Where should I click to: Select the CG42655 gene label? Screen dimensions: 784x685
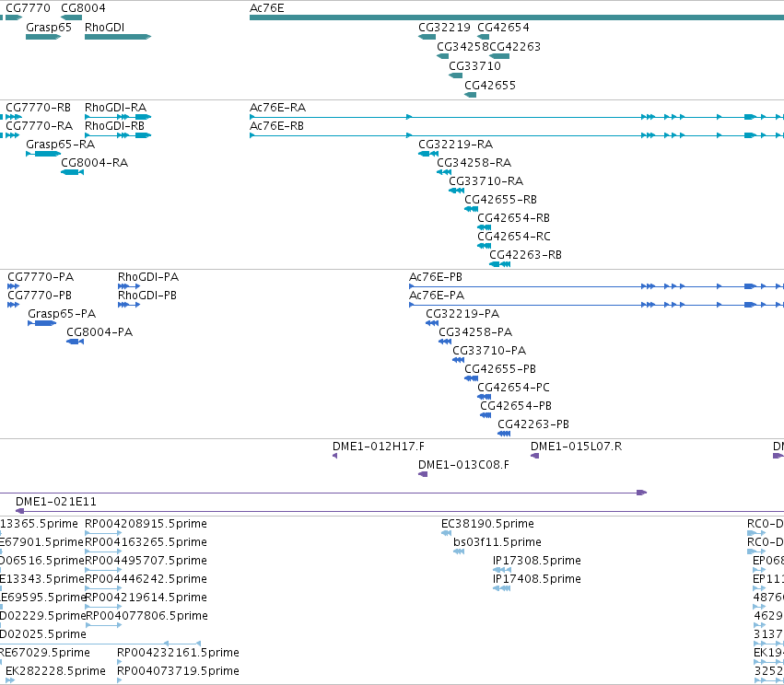(x=490, y=86)
